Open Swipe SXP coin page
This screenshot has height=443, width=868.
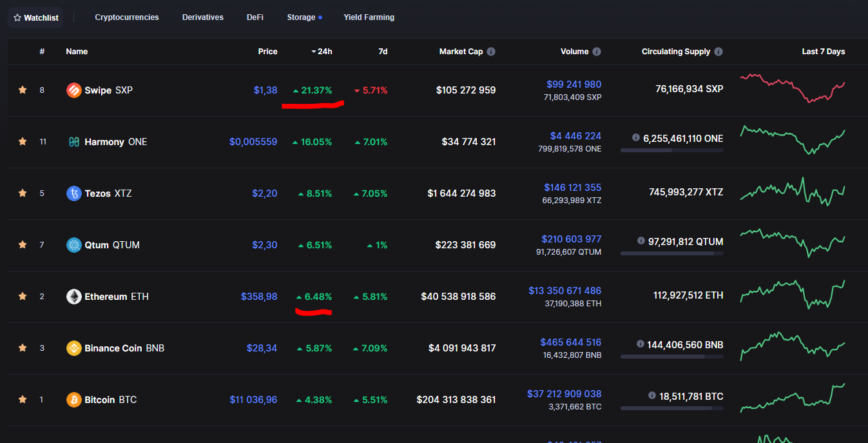point(108,90)
